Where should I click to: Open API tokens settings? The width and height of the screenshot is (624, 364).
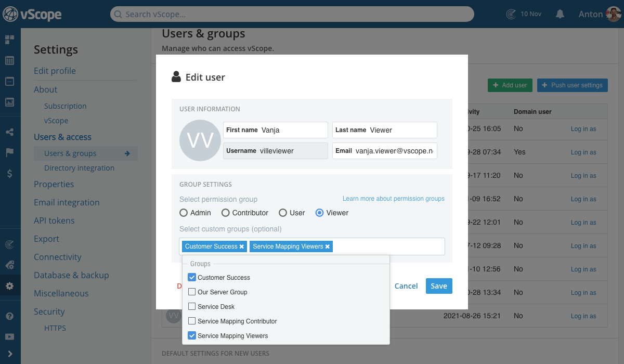pos(54,220)
